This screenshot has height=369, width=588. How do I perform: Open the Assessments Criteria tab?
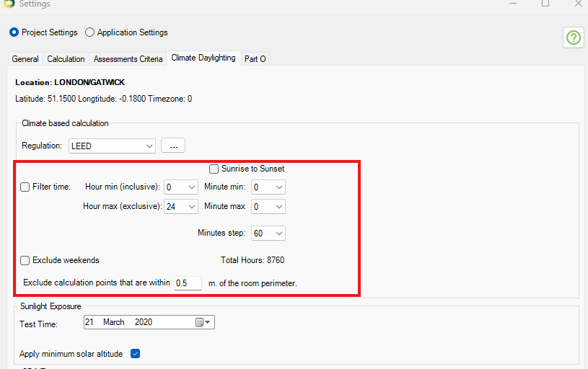click(128, 59)
